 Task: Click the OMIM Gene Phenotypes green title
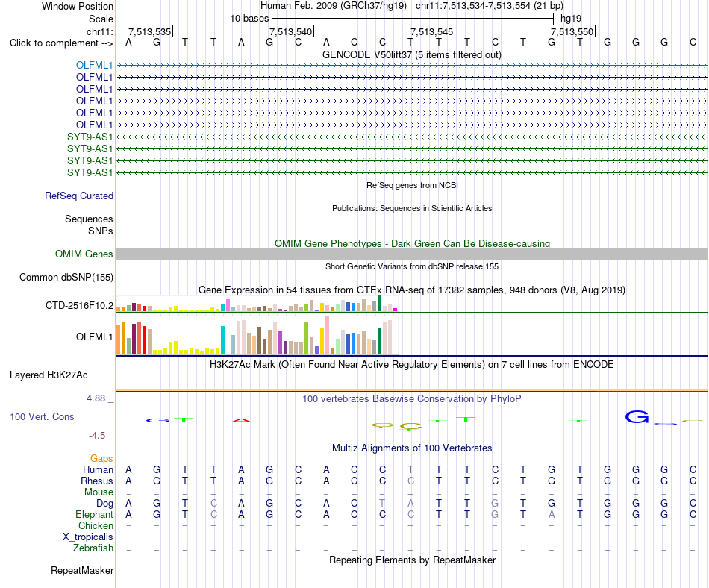(x=412, y=243)
